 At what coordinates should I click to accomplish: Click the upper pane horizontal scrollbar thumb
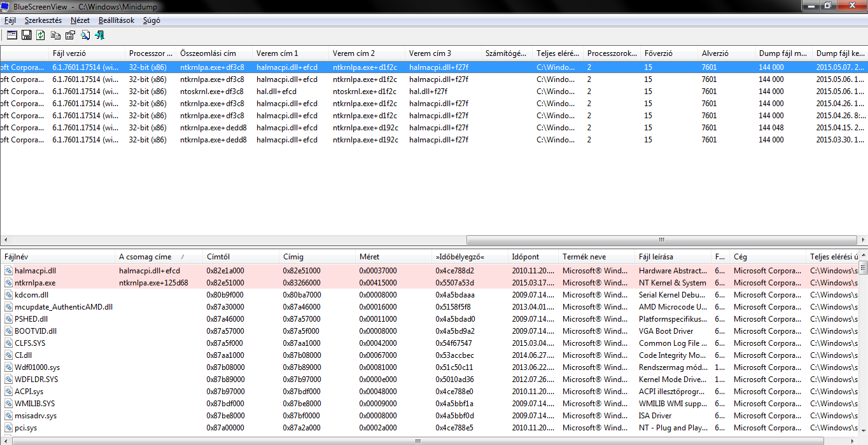pos(661,240)
